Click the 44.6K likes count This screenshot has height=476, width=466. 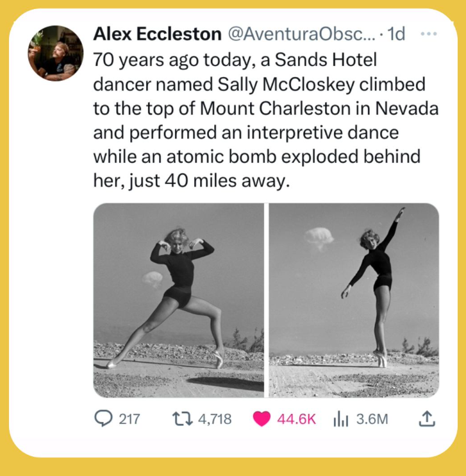tap(297, 419)
